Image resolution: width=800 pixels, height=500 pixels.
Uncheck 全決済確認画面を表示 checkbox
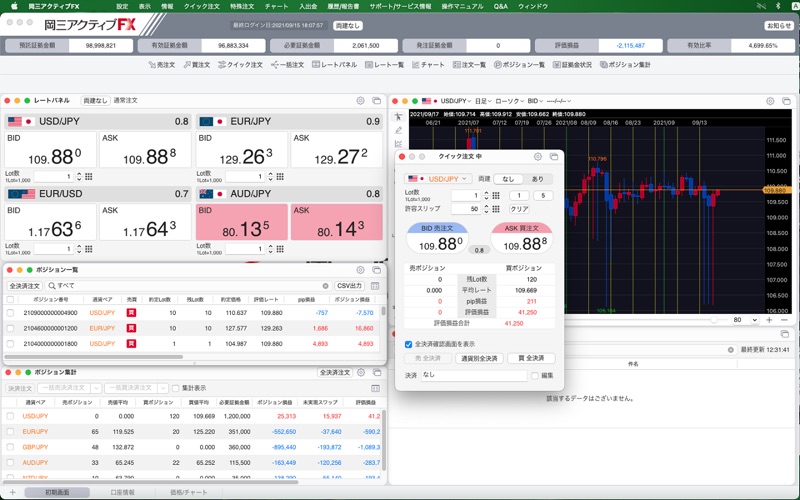pos(409,344)
